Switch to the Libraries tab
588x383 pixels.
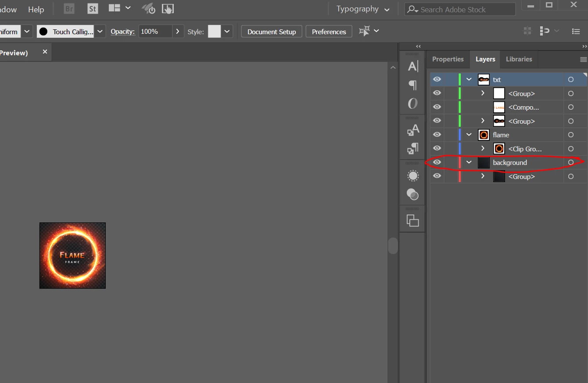519,59
